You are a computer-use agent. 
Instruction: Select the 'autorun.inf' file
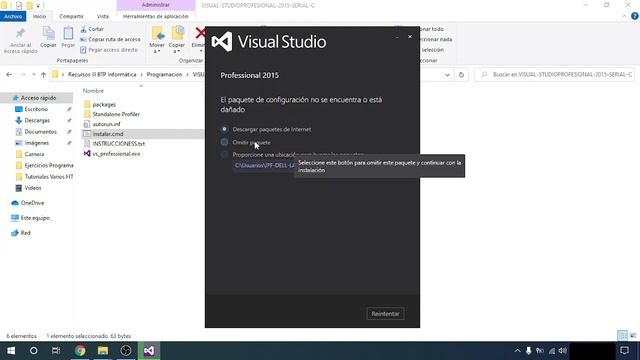102,124
